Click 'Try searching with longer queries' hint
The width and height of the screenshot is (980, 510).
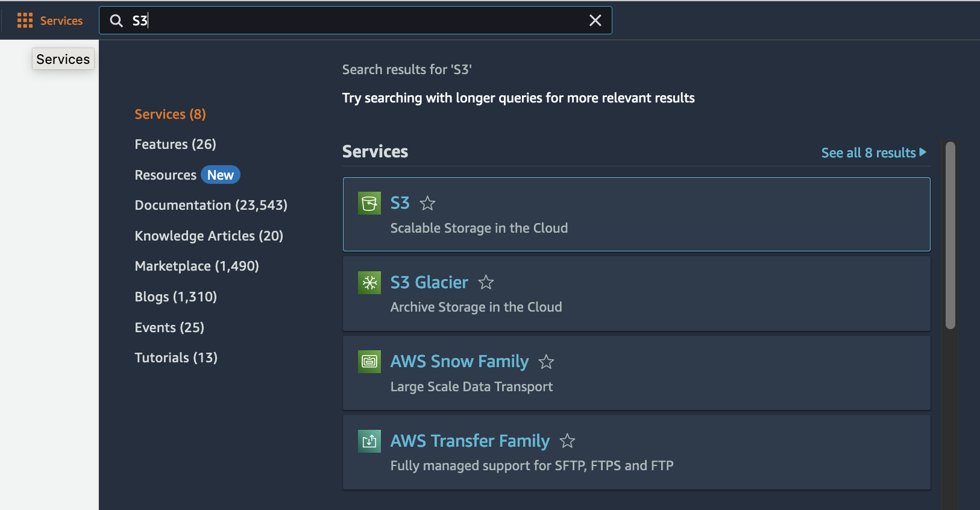[x=518, y=98]
